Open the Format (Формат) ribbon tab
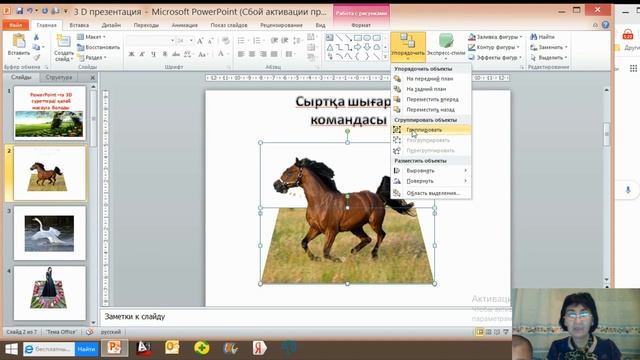 (x=361, y=25)
